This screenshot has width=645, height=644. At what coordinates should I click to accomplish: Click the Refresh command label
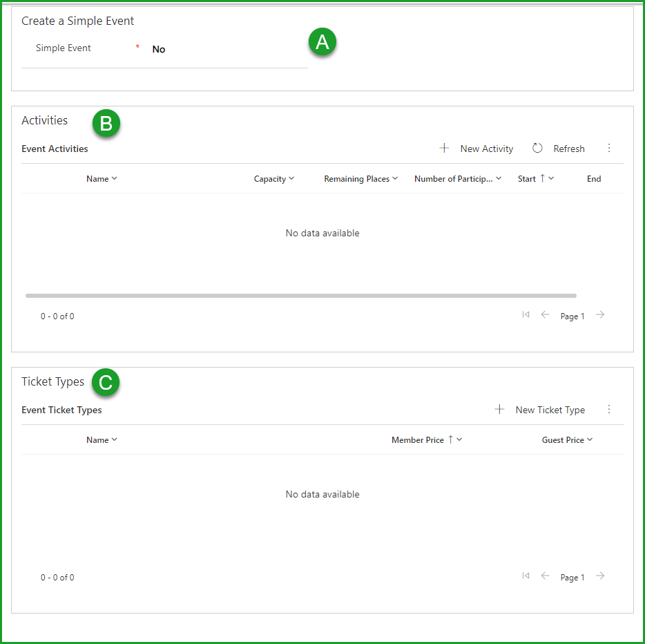coord(569,149)
